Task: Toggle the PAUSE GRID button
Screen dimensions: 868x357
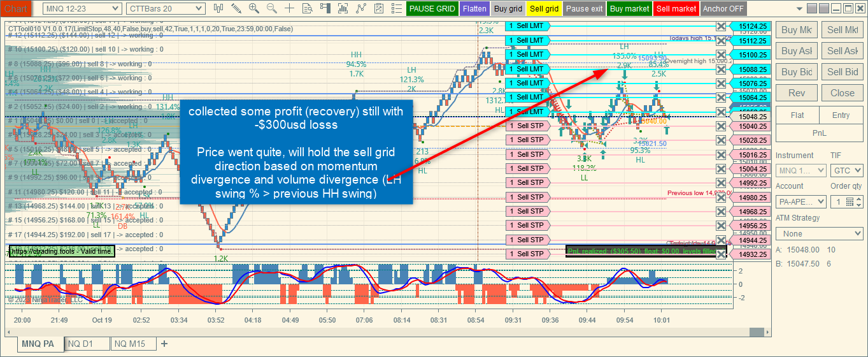Action: tap(432, 9)
